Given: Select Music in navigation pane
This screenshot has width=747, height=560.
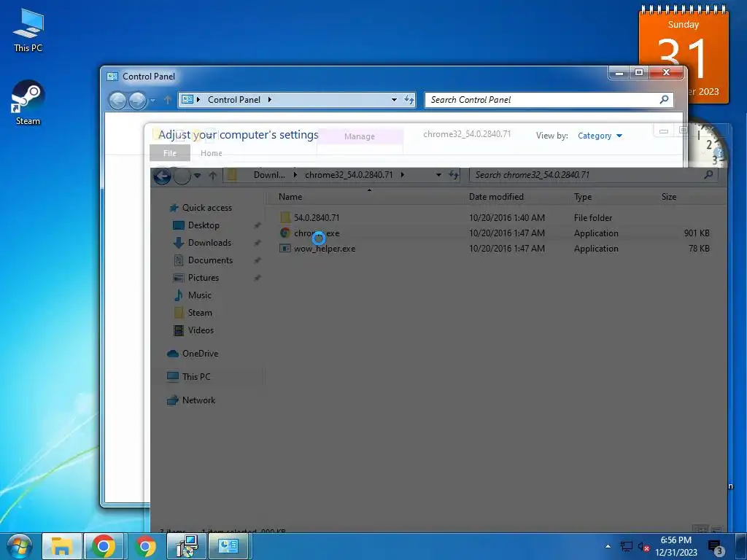Looking at the screenshot, I should tap(200, 295).
